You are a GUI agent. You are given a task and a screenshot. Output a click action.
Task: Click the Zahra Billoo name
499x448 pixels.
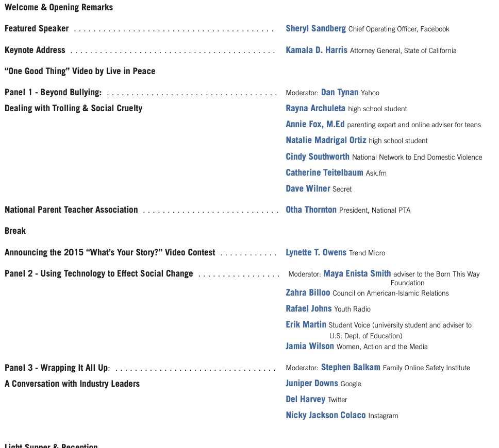click(x=308, y=293)
